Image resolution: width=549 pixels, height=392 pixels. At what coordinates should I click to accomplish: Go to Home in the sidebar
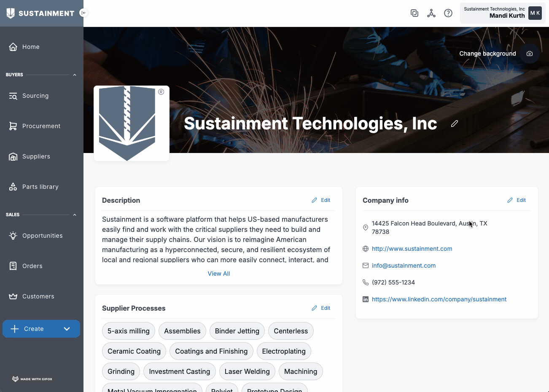31,47
